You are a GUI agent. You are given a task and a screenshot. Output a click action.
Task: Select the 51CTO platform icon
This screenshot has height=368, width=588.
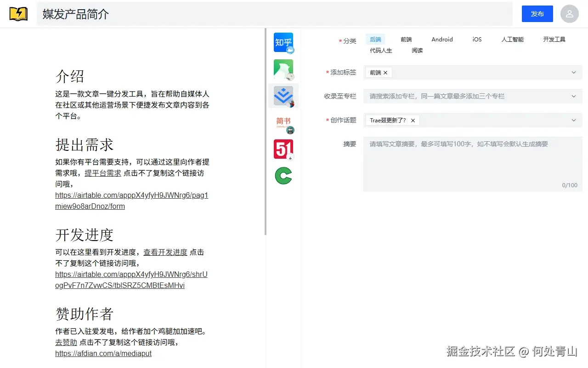pos(283,149)
